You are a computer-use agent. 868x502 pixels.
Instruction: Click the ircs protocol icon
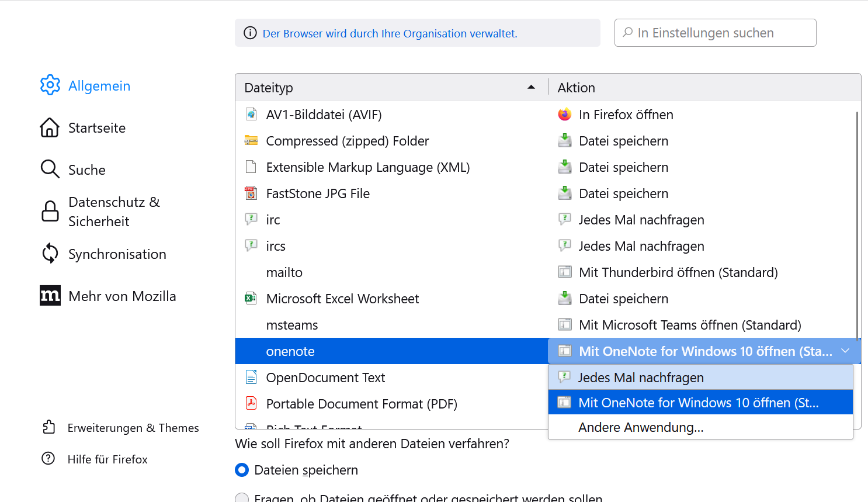point(251,245)
